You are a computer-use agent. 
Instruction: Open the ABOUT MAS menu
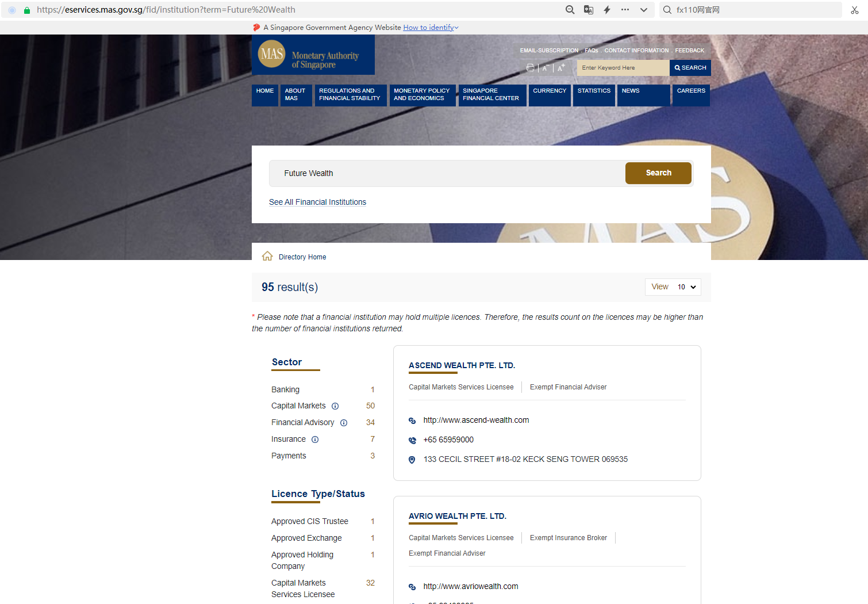296,95
